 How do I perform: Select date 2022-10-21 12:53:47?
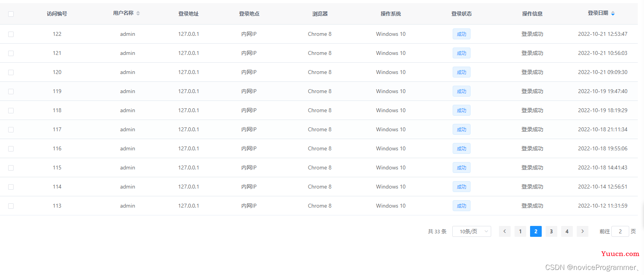pyautogui.click(x=603, y=34)
